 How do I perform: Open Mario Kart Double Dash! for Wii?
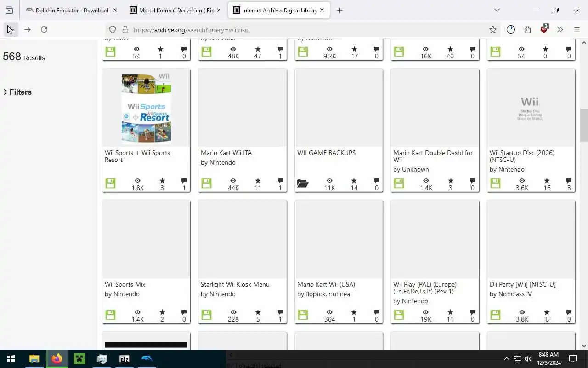(433, 156)
